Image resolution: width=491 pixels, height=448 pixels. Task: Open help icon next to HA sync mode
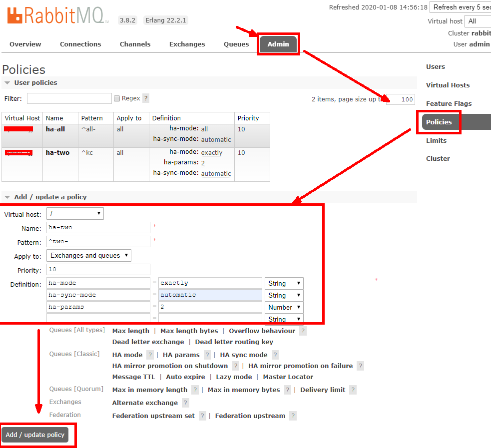click(x=275, y=355)
